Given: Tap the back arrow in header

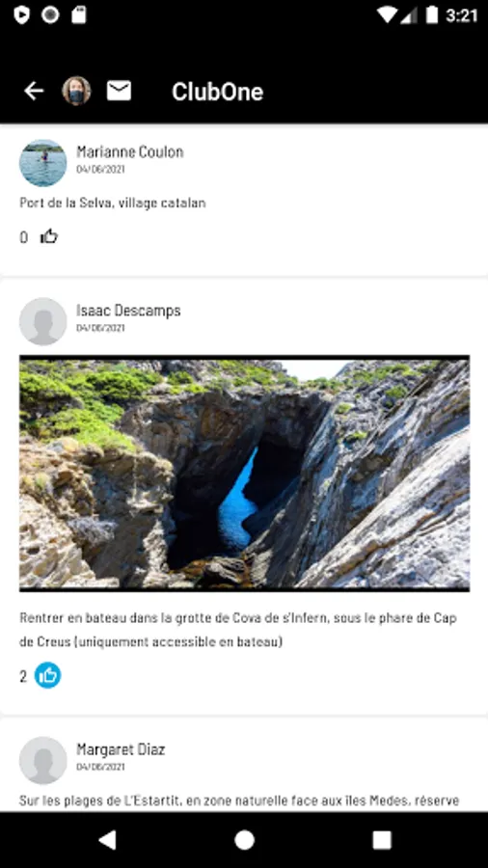Looking at the screenshot, I should click(x=34, y=91).
